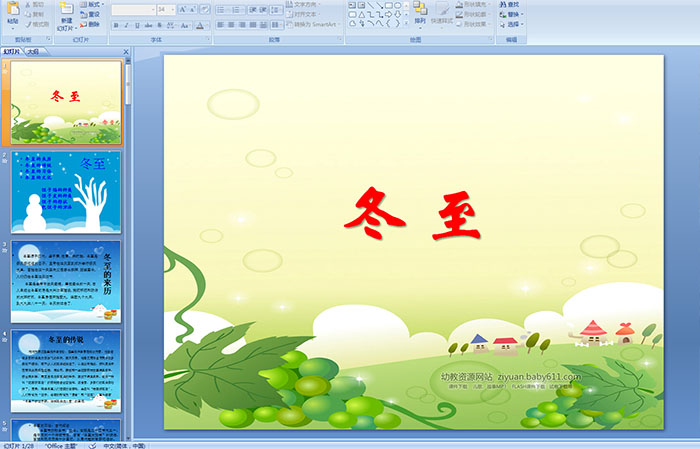Viewport: 700px width, 449px height.
Task: Click the Bullets list icon
Action: tap(223, 10)
